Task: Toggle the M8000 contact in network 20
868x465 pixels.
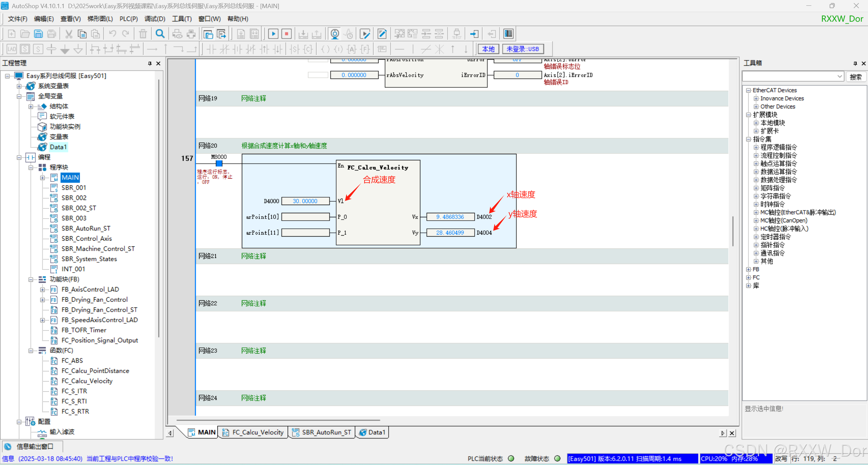Action: coord(219,163)
